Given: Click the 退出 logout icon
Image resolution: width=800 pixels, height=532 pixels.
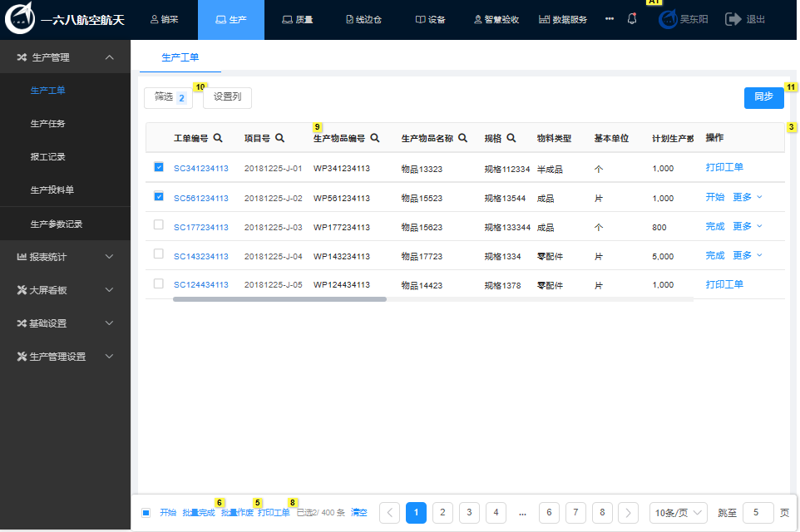Looking at the screenshot, I should click(733, 19).
